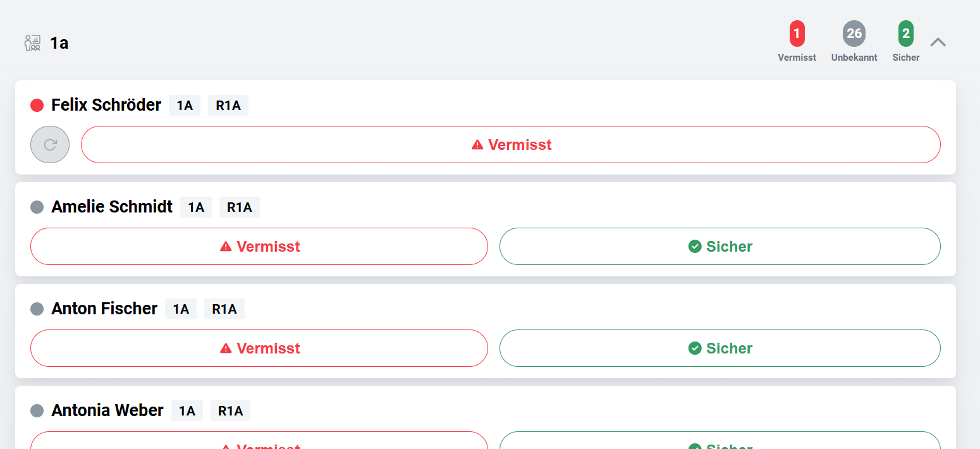Image resolution: width=980 pixels, height=449 pixels.
Task: Mark Anton Fischer as Vermisst
Action: [259, 348]
